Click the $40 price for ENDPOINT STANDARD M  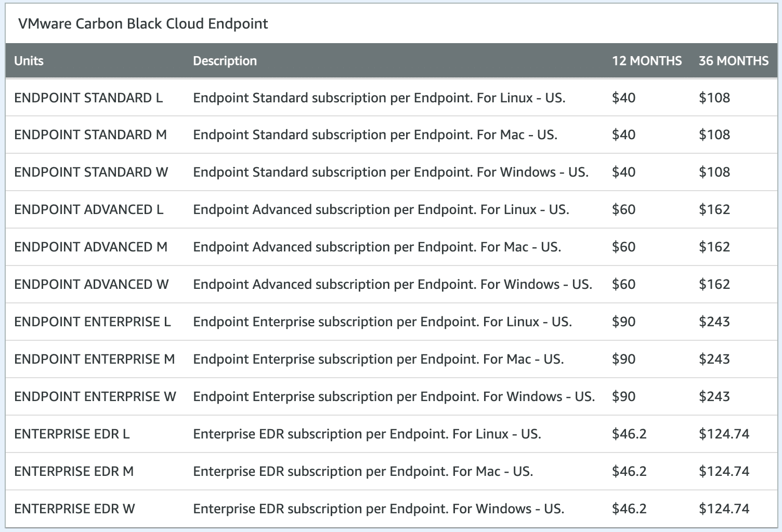623,135
